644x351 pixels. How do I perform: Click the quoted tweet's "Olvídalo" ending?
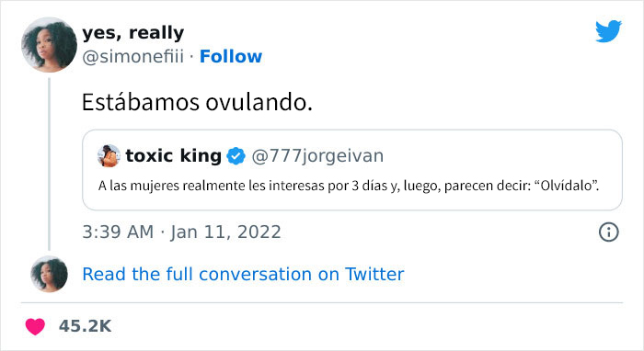tap(567, 186)
